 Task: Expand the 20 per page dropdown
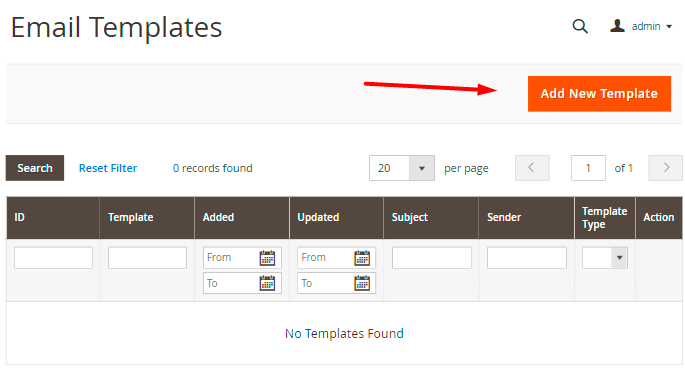[x=401, y=168]
